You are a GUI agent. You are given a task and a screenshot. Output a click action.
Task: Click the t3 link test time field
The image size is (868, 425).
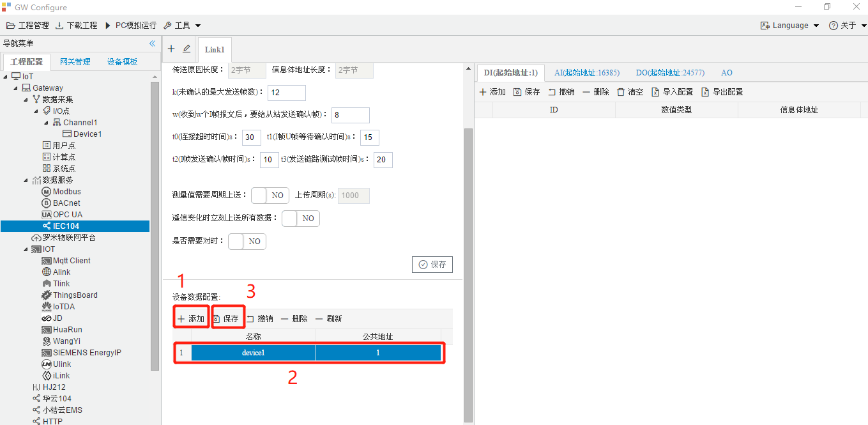click(383, 160)
